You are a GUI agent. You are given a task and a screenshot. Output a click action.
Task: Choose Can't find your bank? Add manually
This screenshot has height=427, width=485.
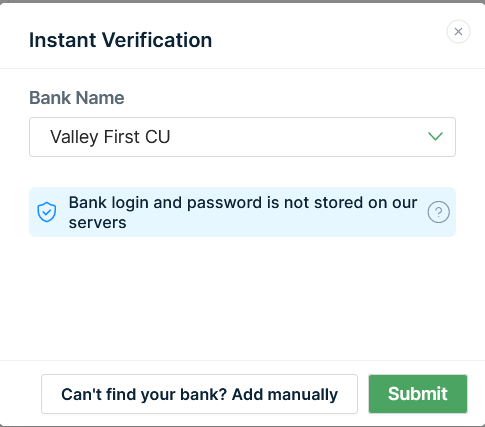199,394
